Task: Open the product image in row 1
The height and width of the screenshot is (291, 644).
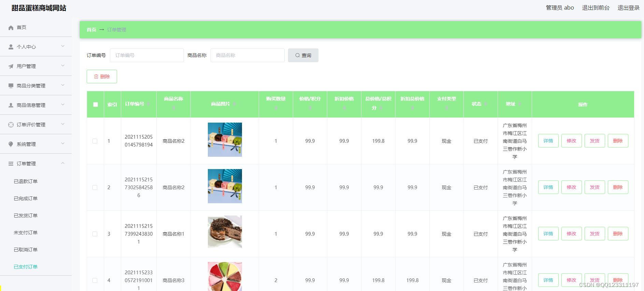Action: pyautogui.click(x=225, y=140)
